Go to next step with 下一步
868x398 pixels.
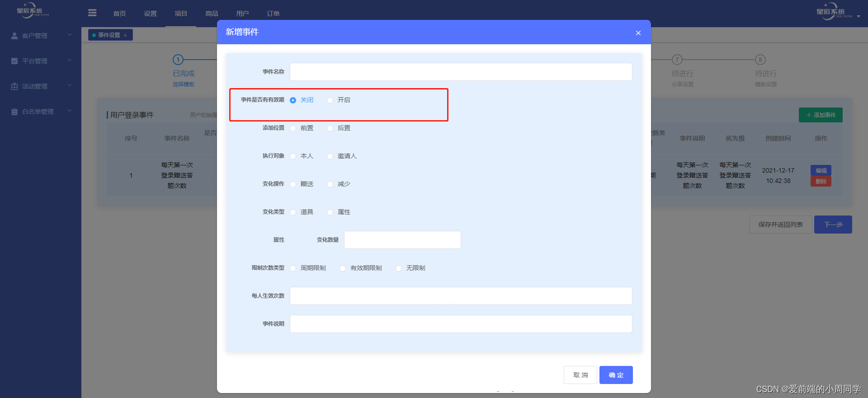click(x=833, y=225)
